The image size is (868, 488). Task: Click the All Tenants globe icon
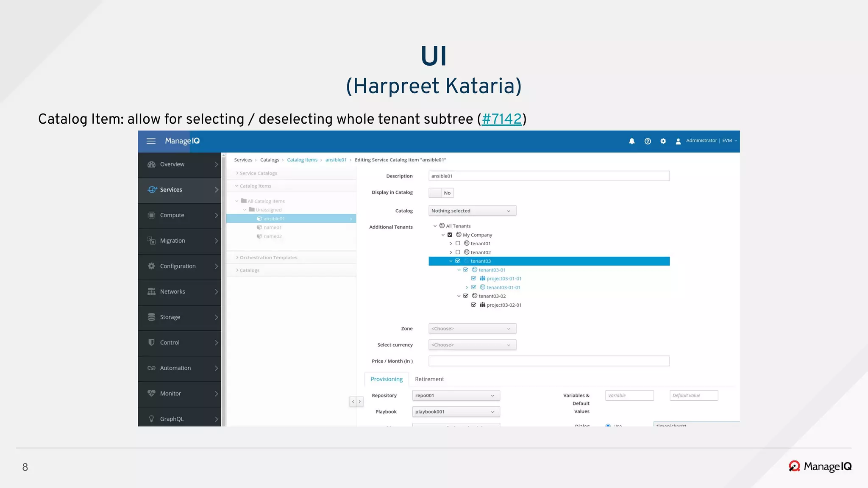[442, 226]
